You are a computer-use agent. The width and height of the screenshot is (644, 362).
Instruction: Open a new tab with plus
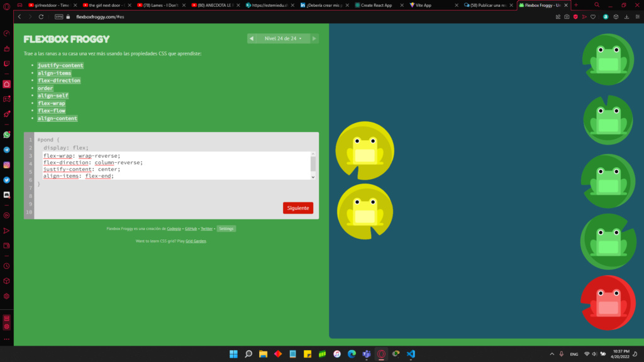pos(576,5)
